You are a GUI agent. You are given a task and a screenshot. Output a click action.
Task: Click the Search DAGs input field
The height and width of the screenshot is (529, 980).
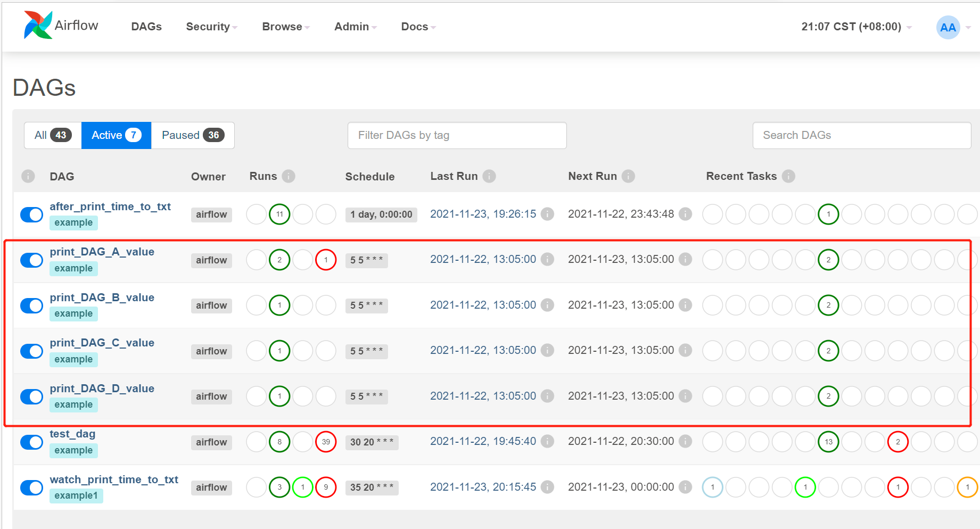861,135
